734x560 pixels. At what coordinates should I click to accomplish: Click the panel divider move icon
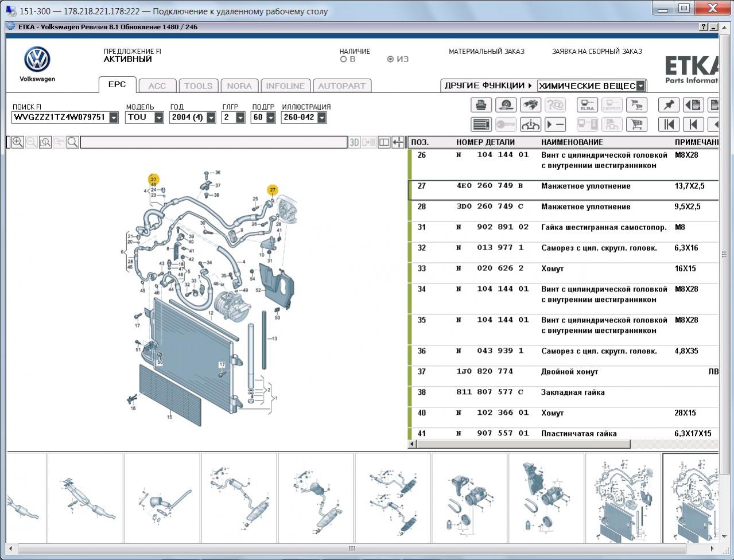[398, 142]
